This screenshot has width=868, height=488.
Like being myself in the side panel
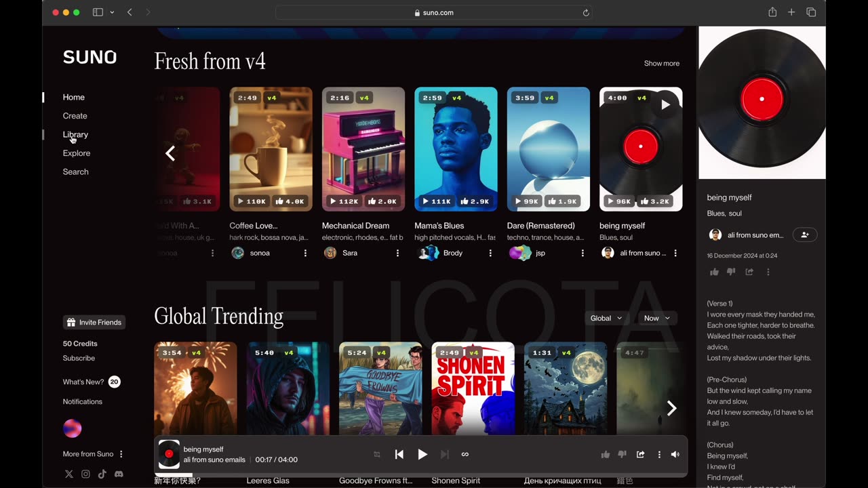[714, 272]
